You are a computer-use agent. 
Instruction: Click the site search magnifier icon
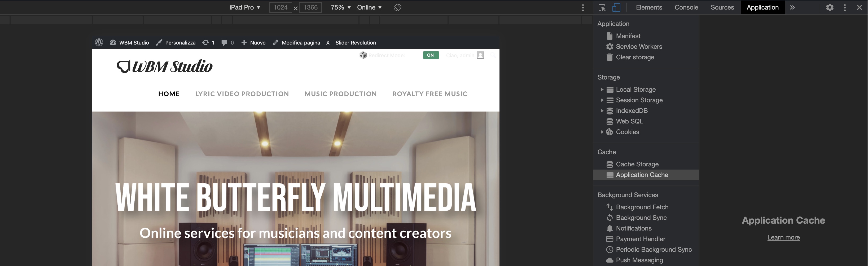pyautogui.click(x=493, y=55)
